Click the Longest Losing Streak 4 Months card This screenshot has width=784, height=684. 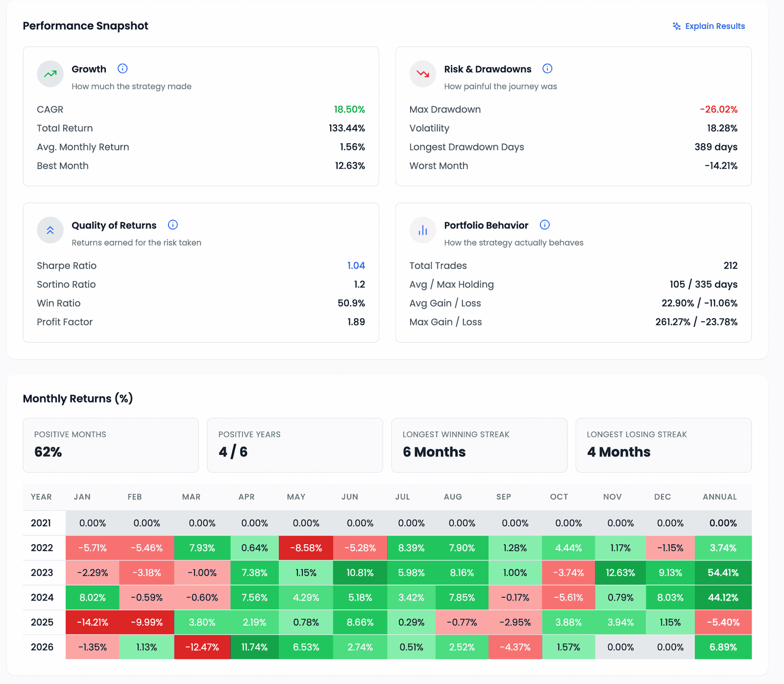click(x=663, y=445)
